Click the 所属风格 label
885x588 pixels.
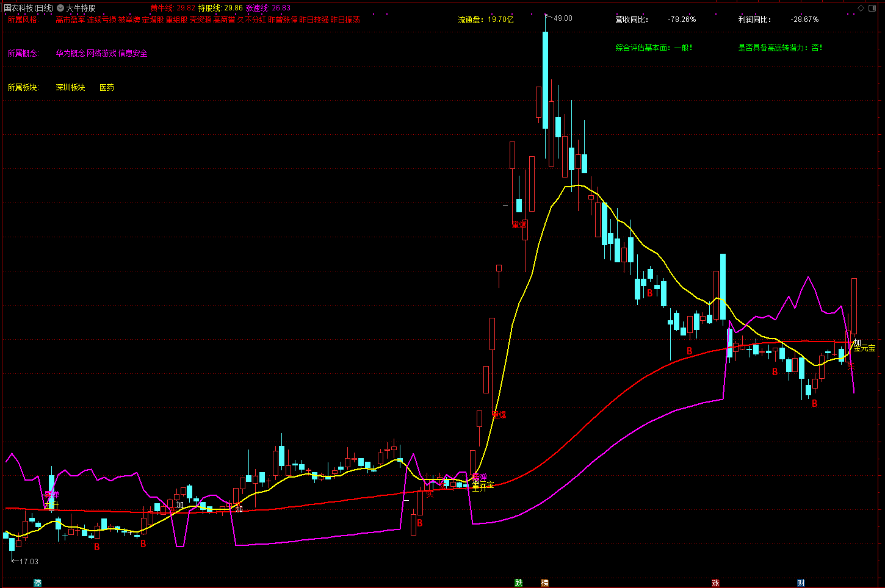point(23,20)
